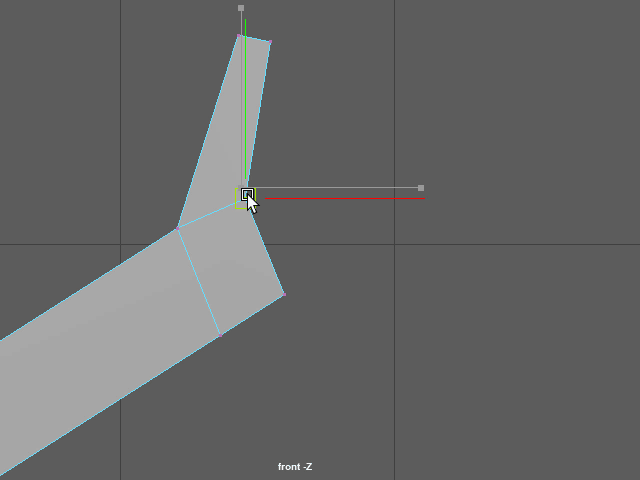Click the left vertical grid line
The image size is (640, 480).
click(121, 100)
